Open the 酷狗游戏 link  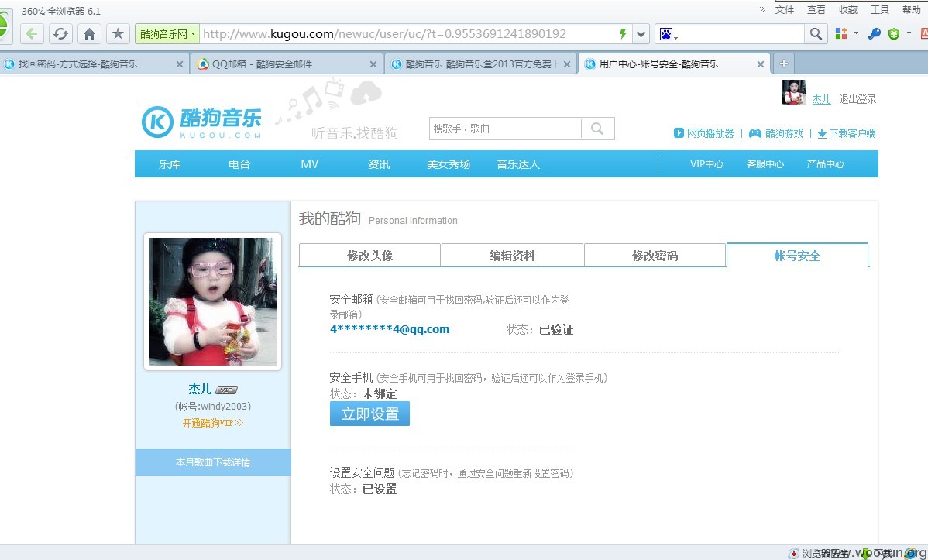[x=776, y=133]
